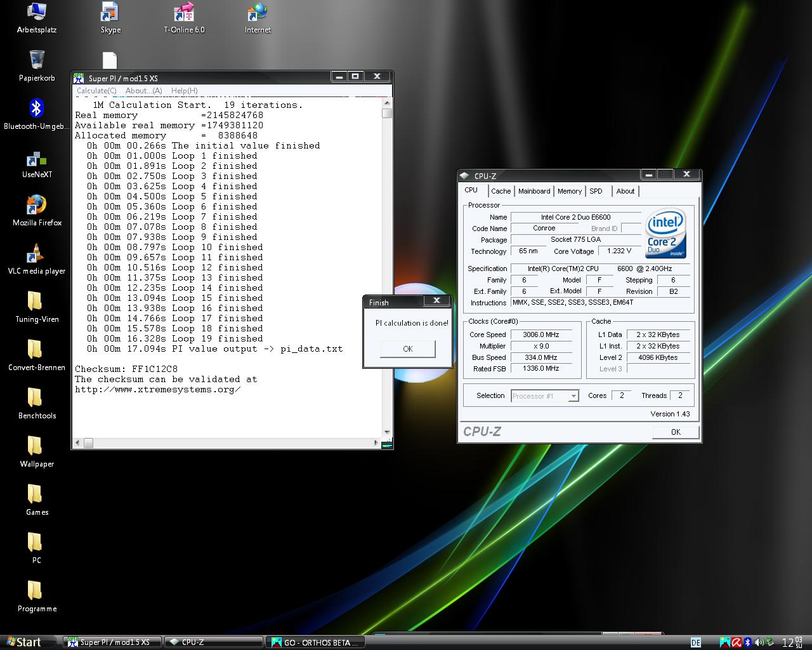
Task: Click the Super PI vertical scrollbar down arrow
Action: click(386, 432)
